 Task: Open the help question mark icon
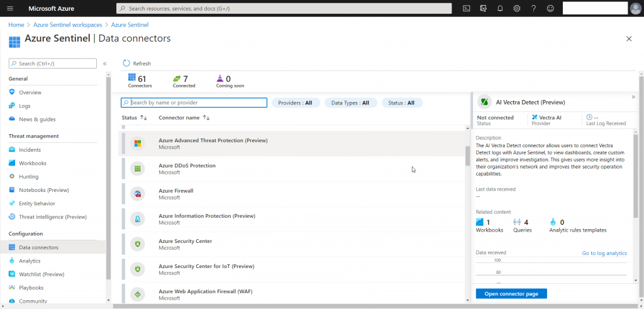click(x=533, y=8)
